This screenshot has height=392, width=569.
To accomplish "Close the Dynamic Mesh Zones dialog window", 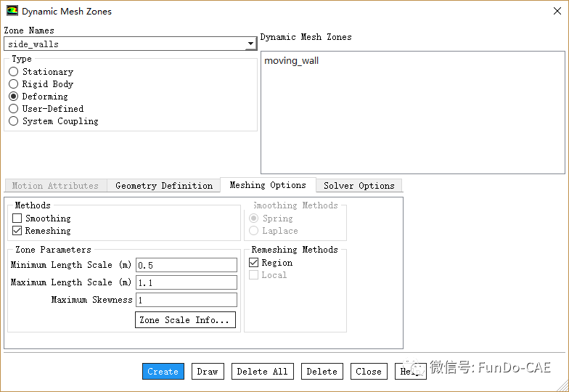I will coord(555,12).
